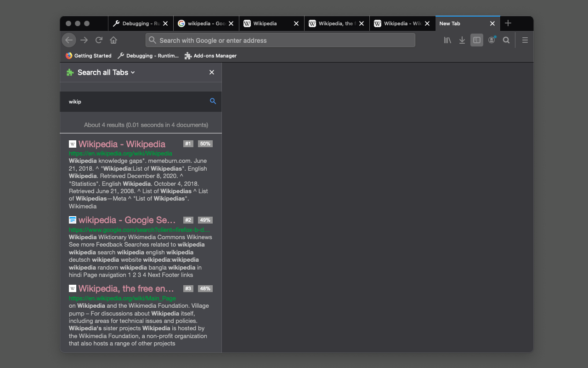This screenshot has height=368, width=588.
Task: Click the 50% relevance badge
Action: pyautogui.click(x=205, y=144)
